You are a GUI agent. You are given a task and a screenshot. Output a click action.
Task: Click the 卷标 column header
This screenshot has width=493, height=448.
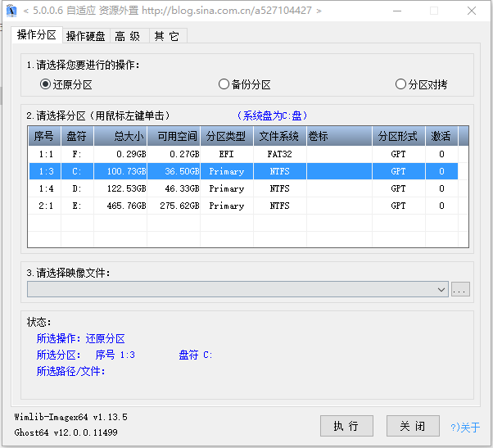click(x=339, y=136)
